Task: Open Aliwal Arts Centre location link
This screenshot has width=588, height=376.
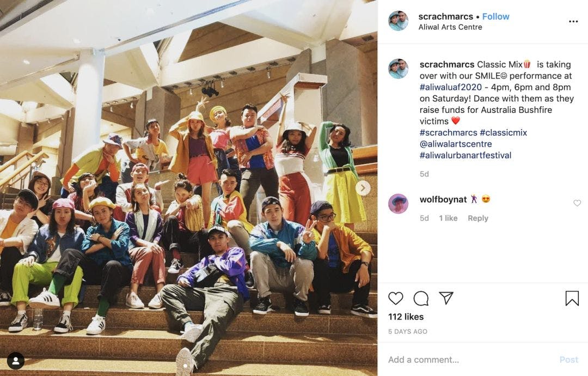Action: [450, 27]
